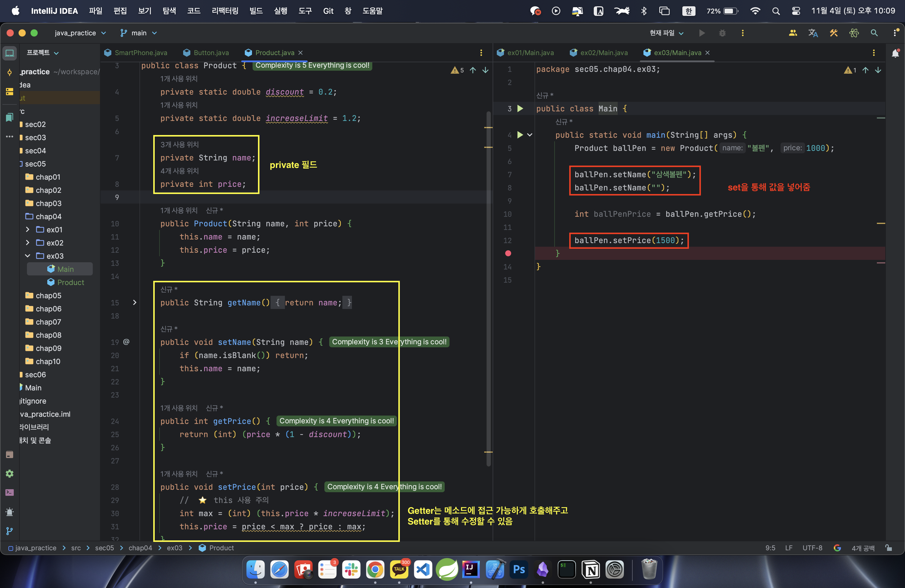Toggle the read-only lock in status bar
The height and width of the screenshot is (588, 905).
888,548
